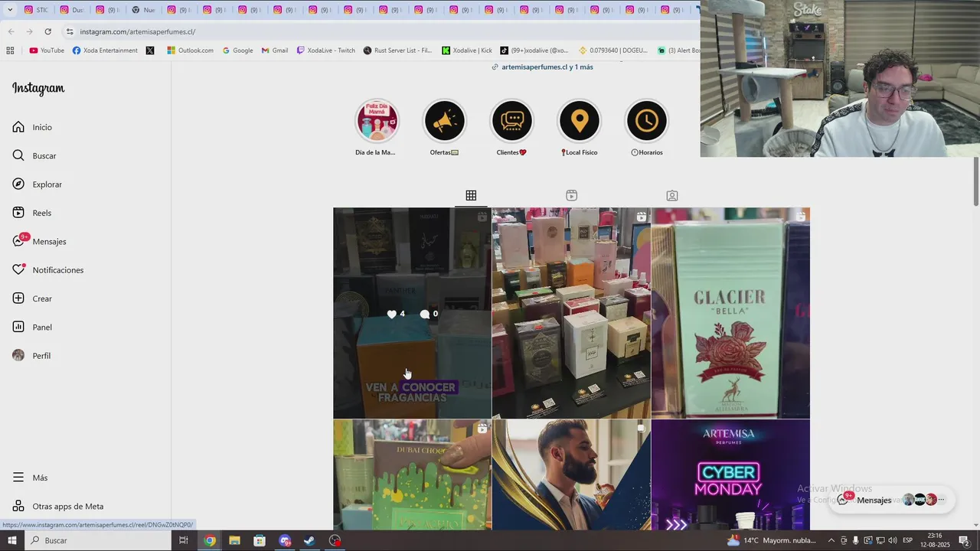Open the XodaLive - Twitch bookmark

pos(325,51)
